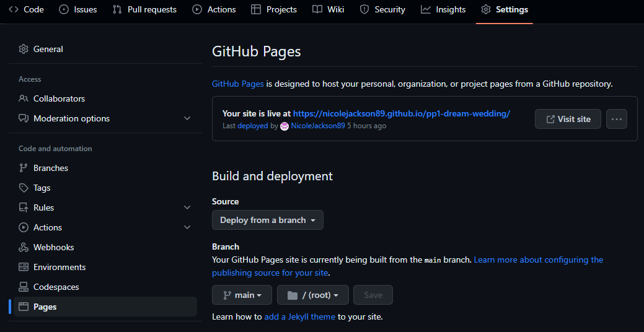Open the three-dots site options menu
This screenshot has height=332, width=644.
click(x=617, y=119)
